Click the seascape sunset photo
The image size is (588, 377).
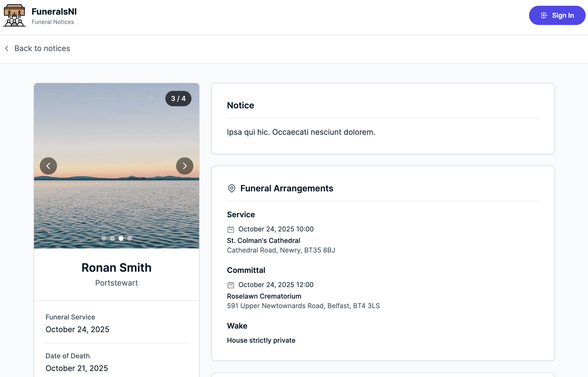tap(116, 137)
